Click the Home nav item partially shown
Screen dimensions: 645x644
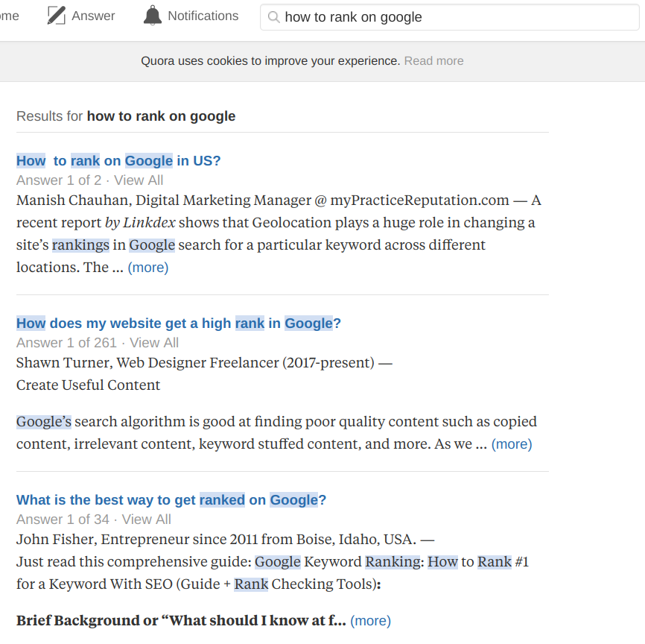pyautogui.click(x=9, y=16)
